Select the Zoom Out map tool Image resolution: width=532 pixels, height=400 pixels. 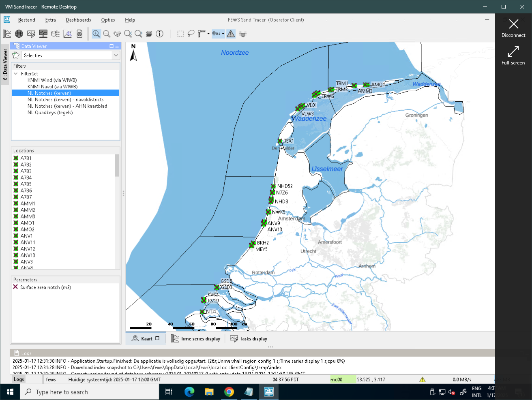[106, 34]
